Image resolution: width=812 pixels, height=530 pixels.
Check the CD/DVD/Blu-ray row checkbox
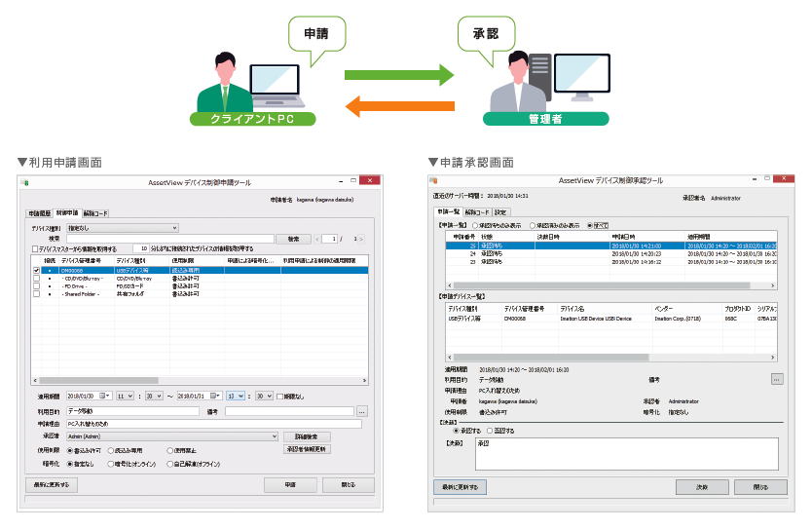click(36, 279)
